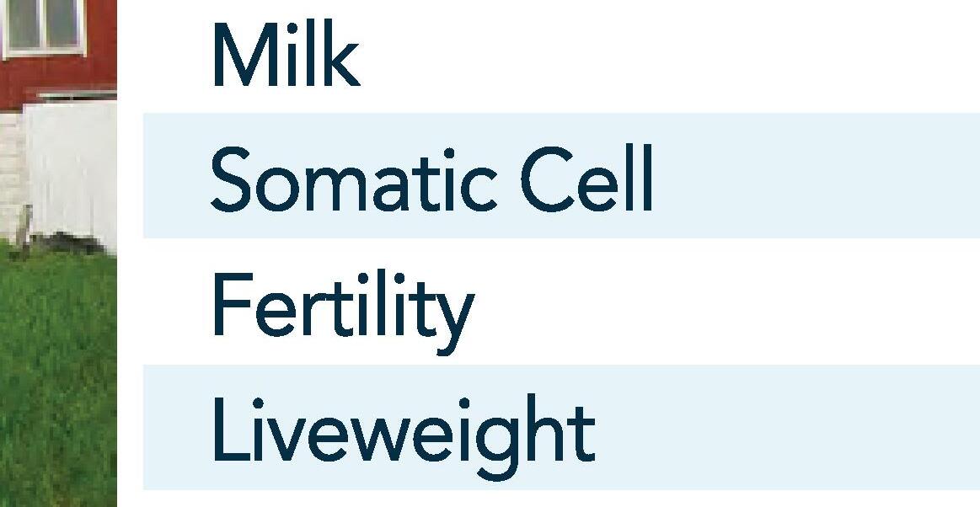Viewport: 980px width, 507px height.
Task: Click the barn window in photo
Action: [x=44, y=25]
